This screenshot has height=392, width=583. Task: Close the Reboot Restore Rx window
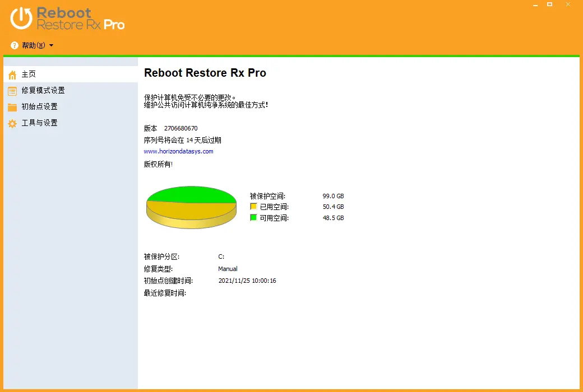click(x=568, y=4)
